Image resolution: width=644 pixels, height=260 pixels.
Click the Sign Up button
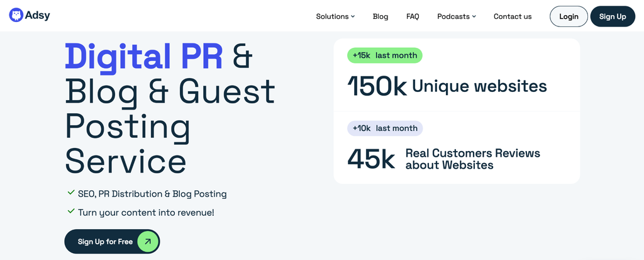613,16
